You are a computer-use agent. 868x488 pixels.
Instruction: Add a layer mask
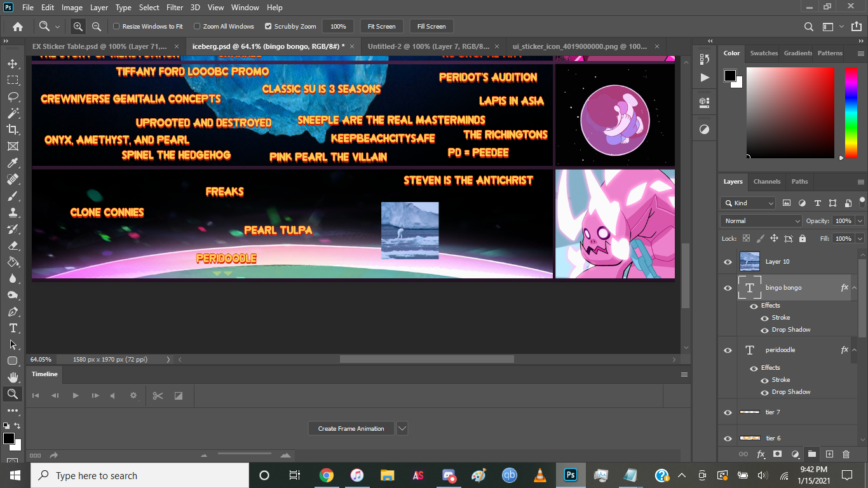pos(777,454)
